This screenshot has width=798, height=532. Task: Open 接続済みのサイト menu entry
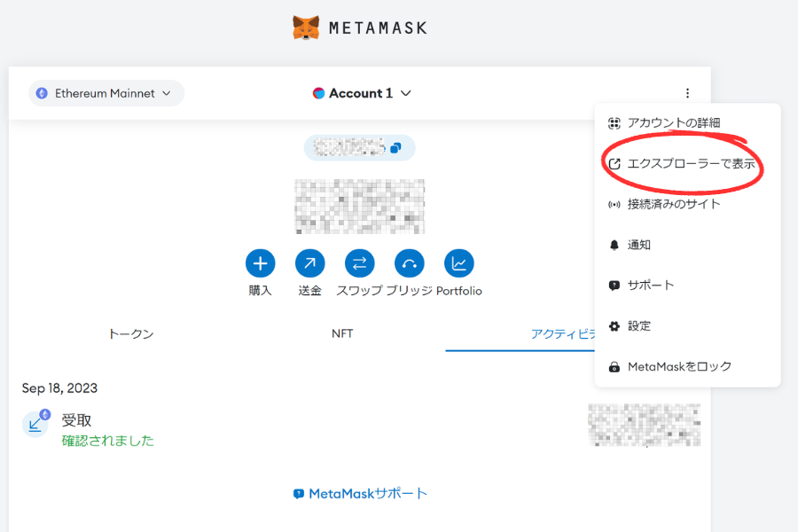click(674, 204)
